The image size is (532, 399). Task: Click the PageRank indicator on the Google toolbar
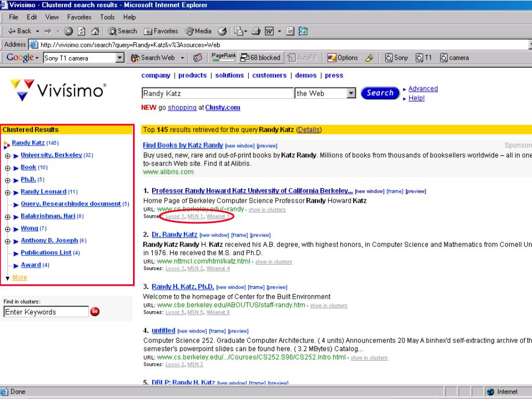point(223,57)
